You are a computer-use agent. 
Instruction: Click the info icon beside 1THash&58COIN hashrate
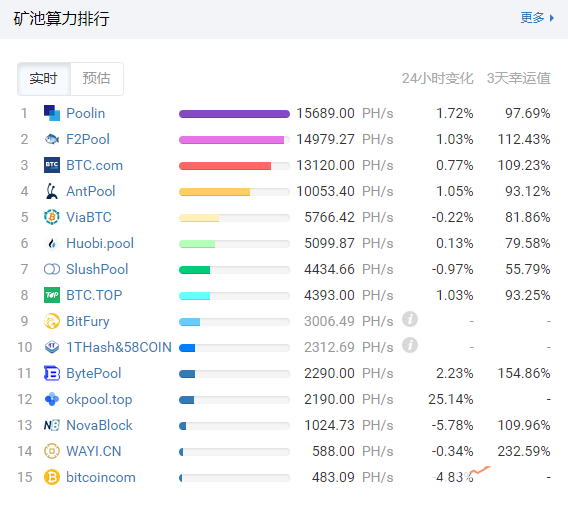410,345
